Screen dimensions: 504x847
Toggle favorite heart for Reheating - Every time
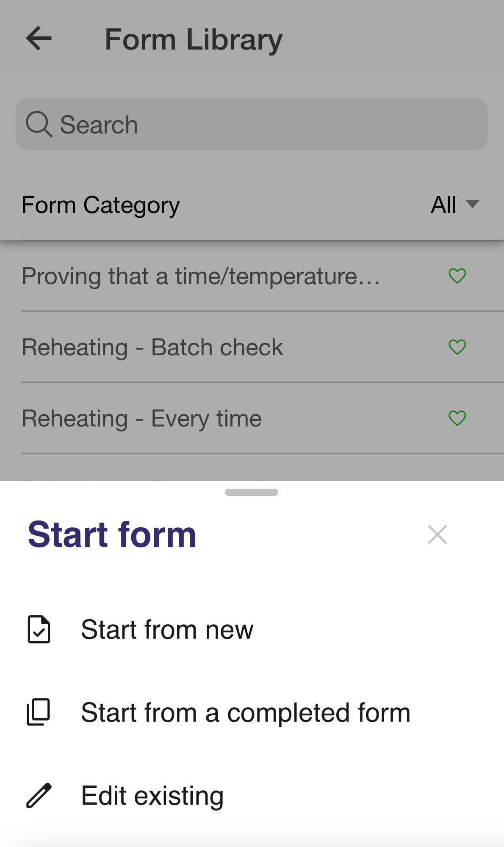pos(457,418)
